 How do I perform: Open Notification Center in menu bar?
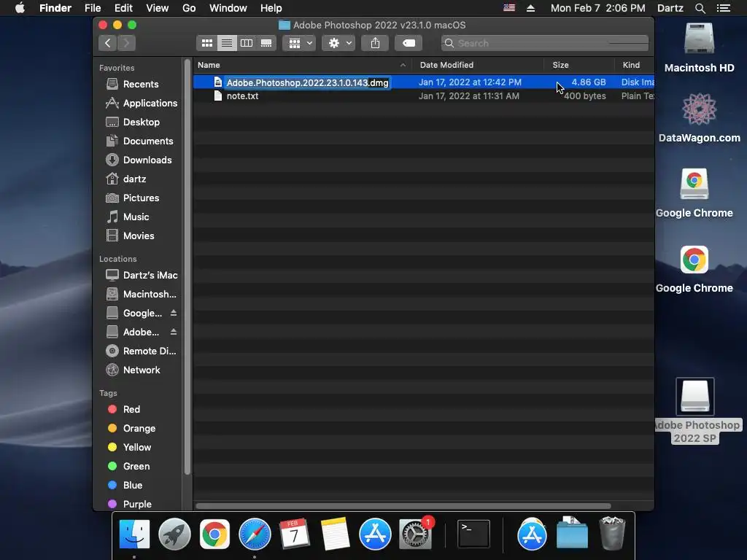pyautogui.click(x=724, y=8)
